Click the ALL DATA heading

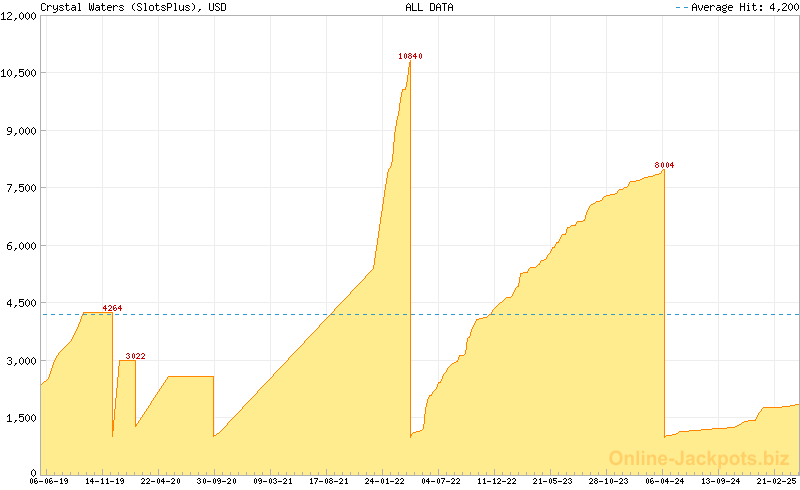[429, 7]
